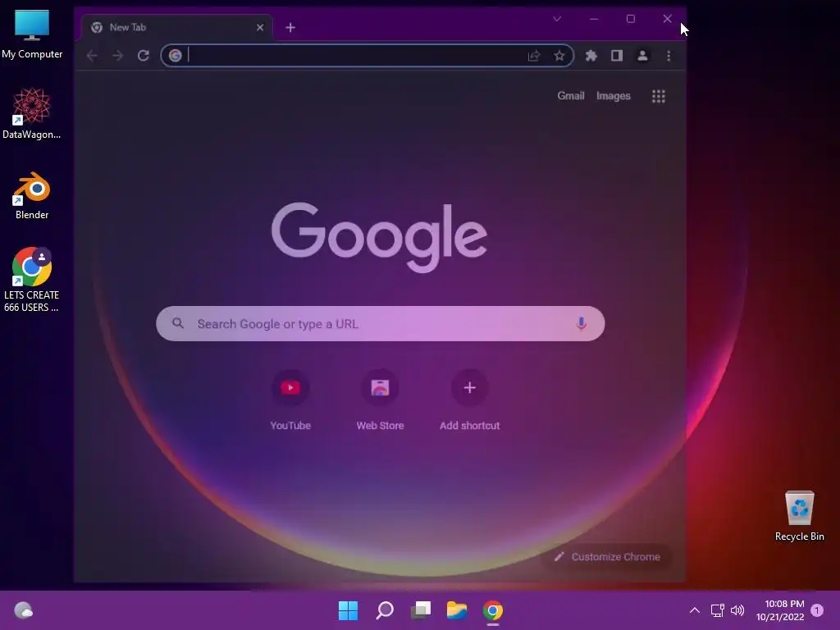Click the search magnifier in Google box
The width and height of the screenshot is (840, 630).
tap(178, 323)
